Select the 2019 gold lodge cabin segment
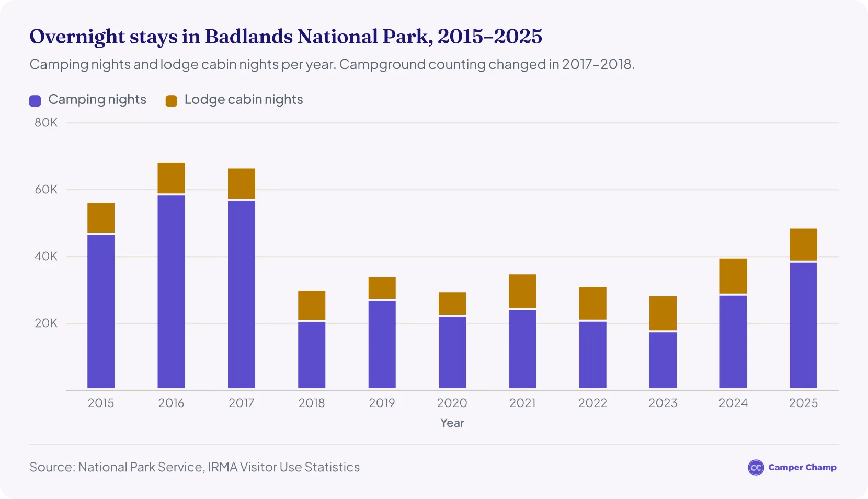Image resolution: width=868 pixels, height=499 pixels. pyautogui.click(x=382, y=288)
